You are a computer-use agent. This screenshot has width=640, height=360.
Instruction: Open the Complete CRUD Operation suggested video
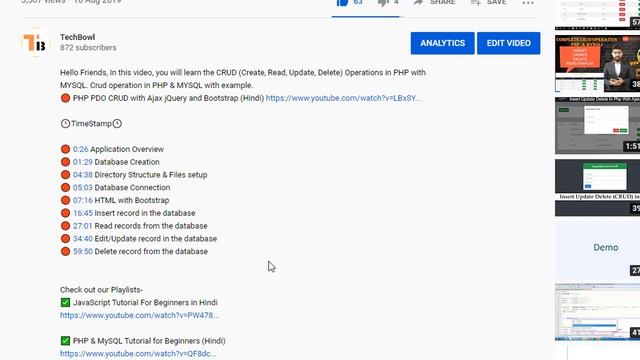point(598,64)
